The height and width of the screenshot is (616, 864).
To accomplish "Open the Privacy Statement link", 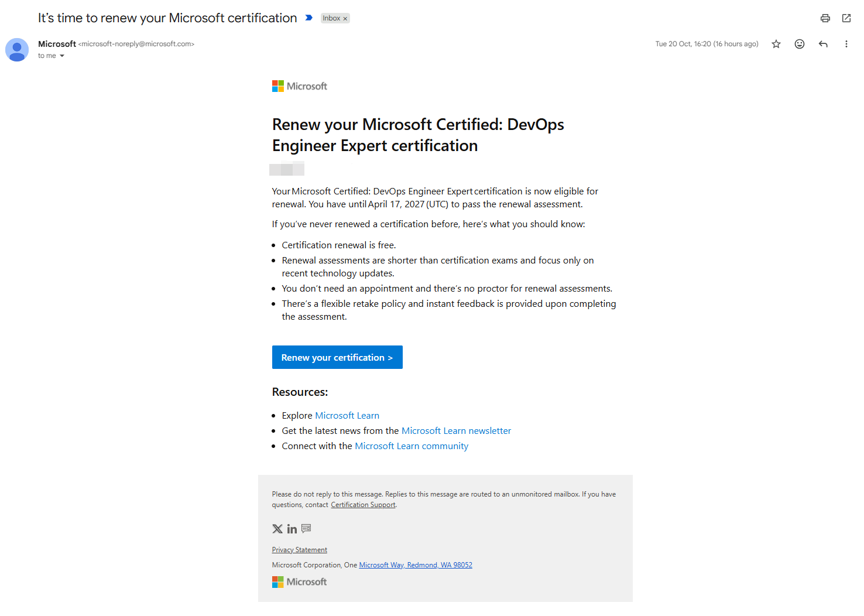I will tap(299, 550).
